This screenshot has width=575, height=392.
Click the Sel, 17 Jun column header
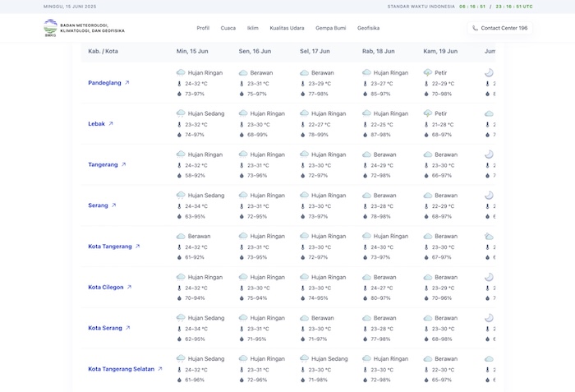click(315, 52)
